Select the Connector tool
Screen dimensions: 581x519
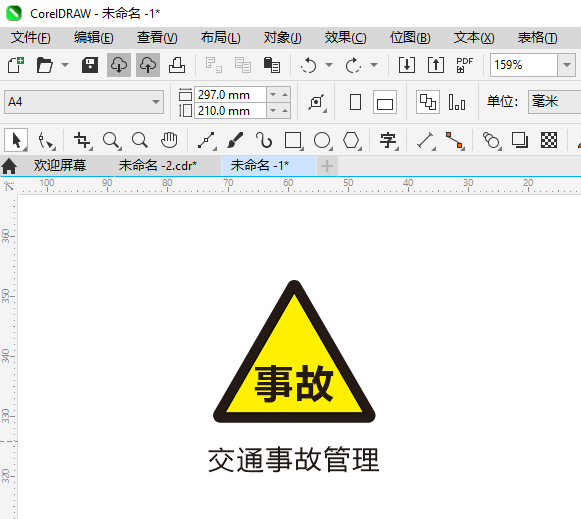point(454,141)
